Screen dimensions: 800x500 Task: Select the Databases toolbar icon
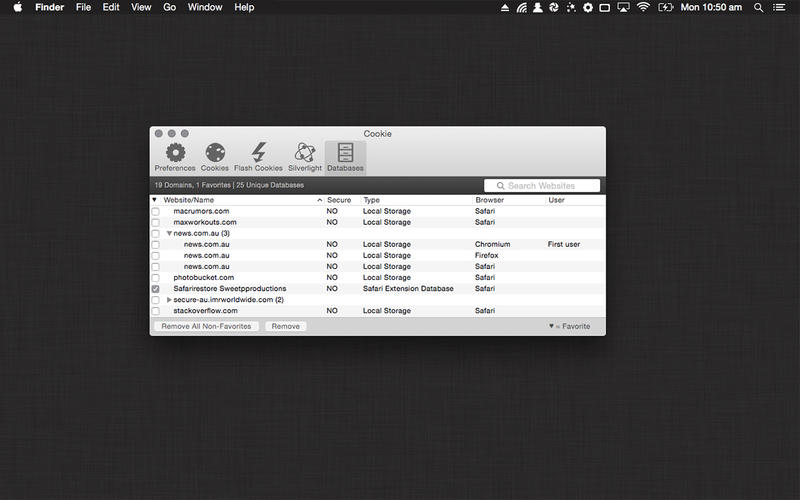(x=345, y=157)
